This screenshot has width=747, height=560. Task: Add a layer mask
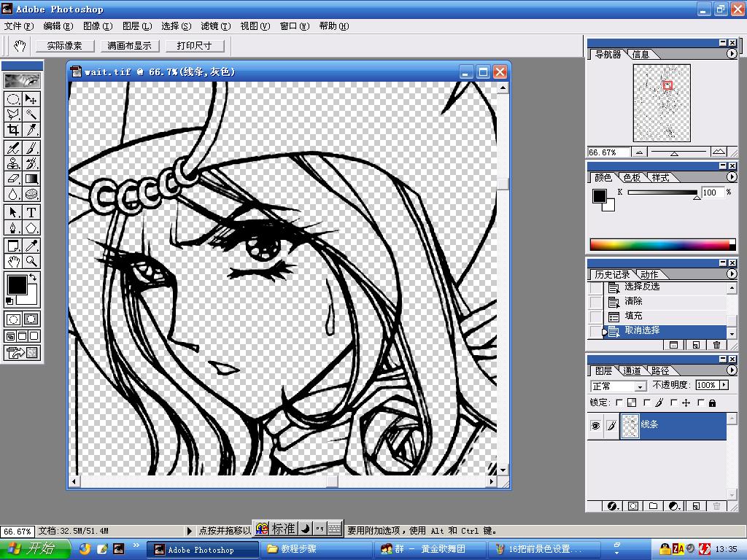point(633,506)
